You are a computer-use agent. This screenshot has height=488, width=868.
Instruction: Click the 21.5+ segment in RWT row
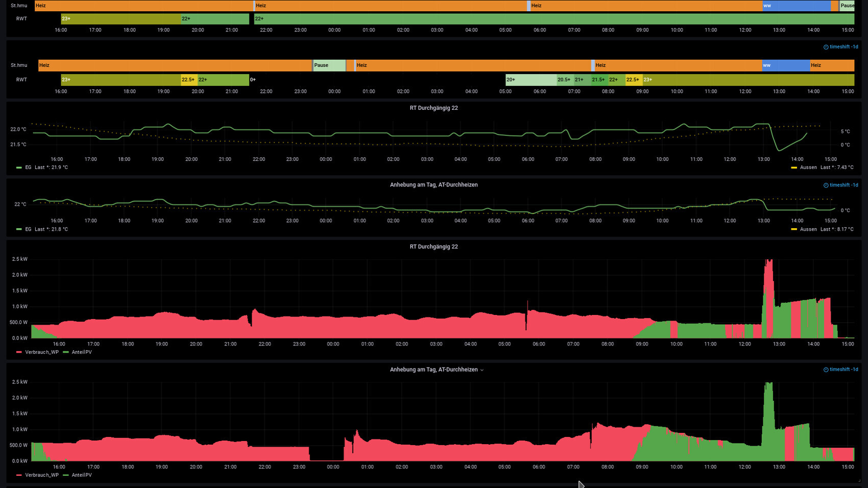tap(598, 80)
